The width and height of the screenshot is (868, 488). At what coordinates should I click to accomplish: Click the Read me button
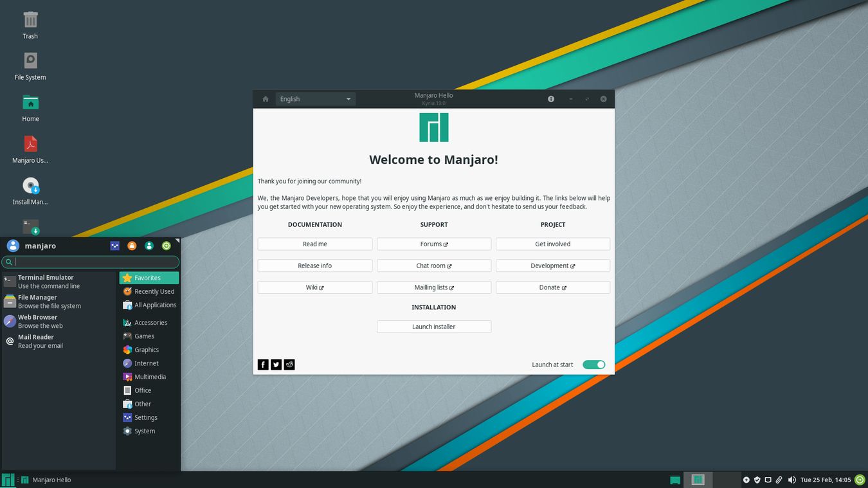[x=314, y=244]
